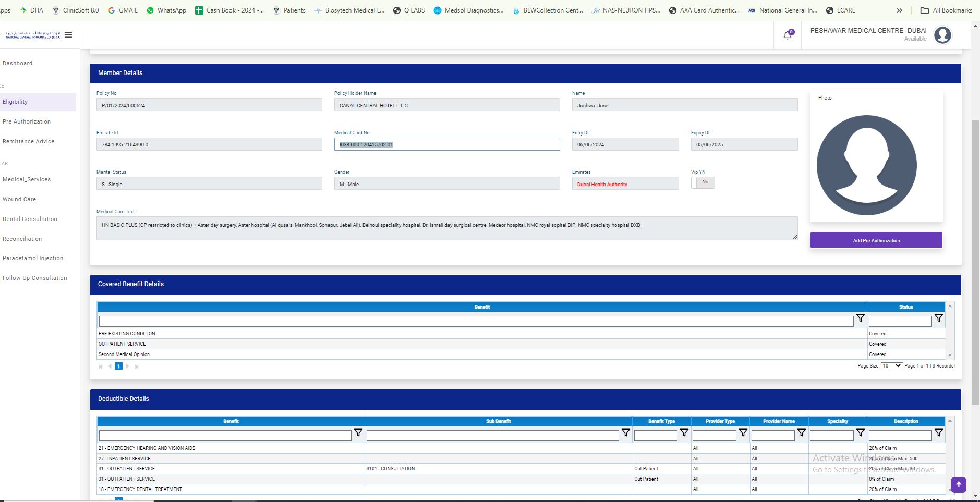The width and height of the screenshot is (980, 502).
Task: Click the filter icon for Covered Benefit column
Action: (861, 318)
